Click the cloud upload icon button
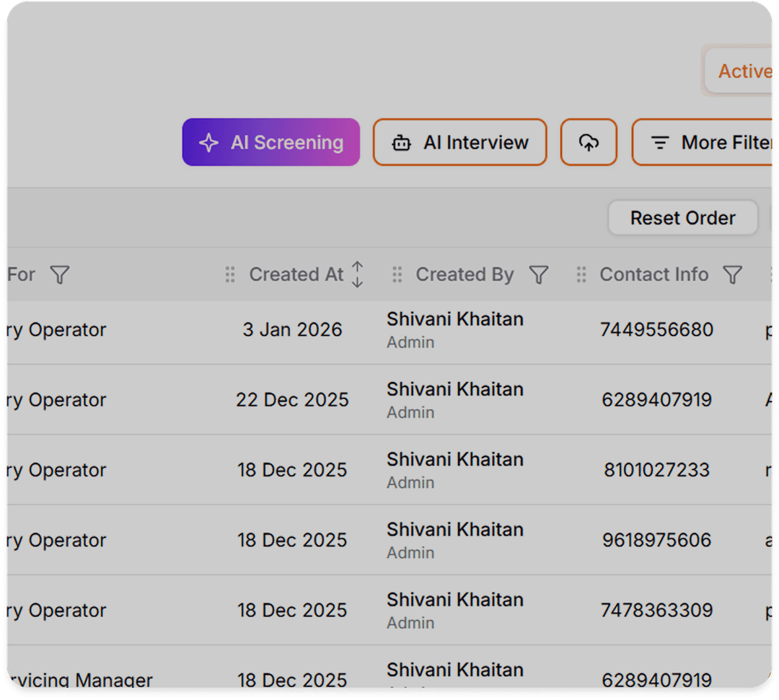 click(589, 143)
